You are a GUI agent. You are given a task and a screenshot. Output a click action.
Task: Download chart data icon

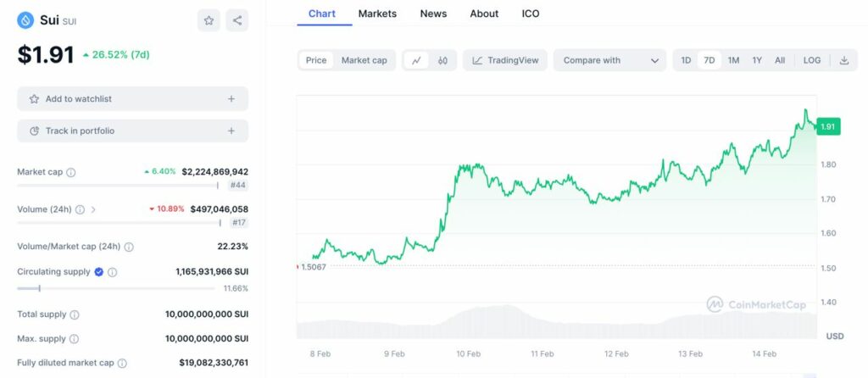[x=844, y=60]
